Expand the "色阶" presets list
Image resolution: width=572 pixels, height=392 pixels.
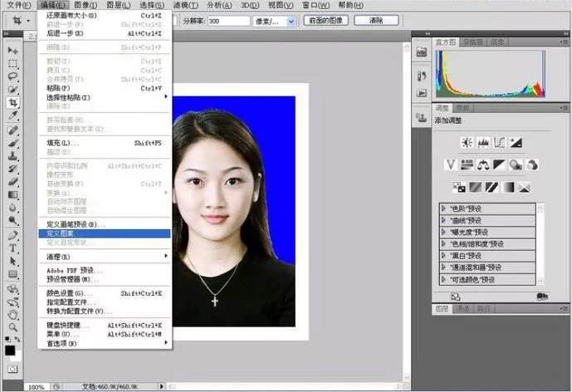(x=444, y=208)
